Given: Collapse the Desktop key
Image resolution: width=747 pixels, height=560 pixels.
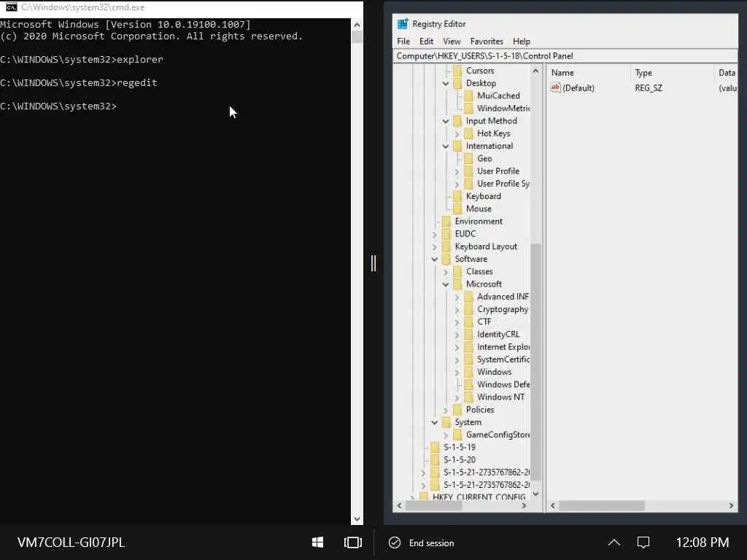Looking at the screenshot, I should coord(446,83).
